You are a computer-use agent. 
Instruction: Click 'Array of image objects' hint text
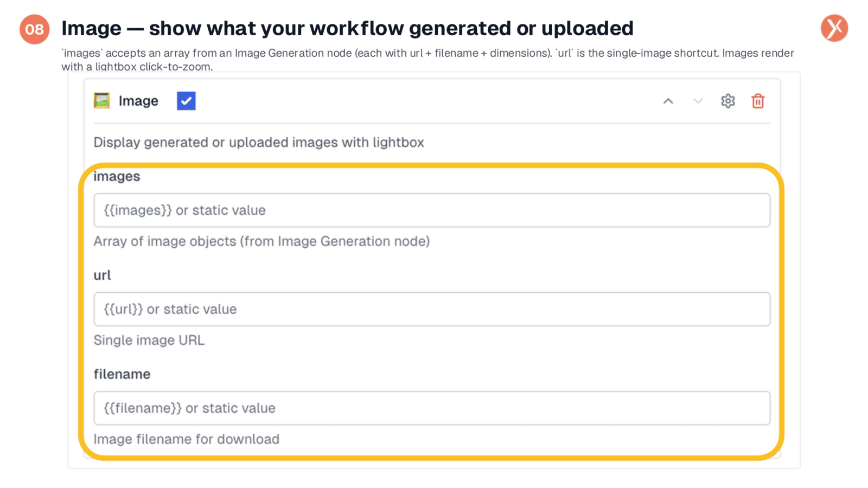(261, 241)
